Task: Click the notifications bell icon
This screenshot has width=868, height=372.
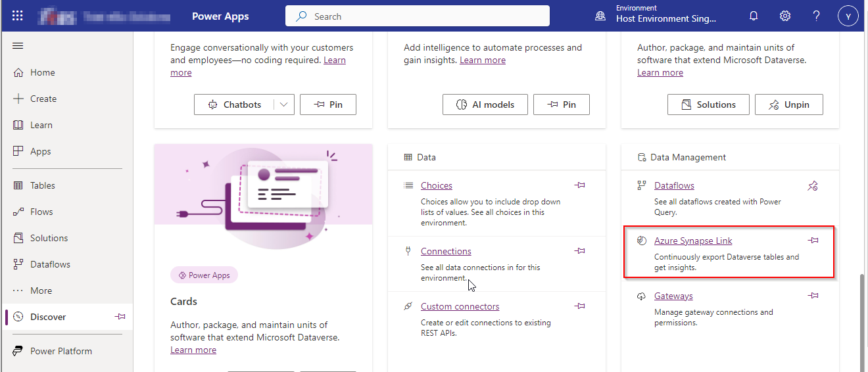Action: pyautogui.click(x=754, y=16)
